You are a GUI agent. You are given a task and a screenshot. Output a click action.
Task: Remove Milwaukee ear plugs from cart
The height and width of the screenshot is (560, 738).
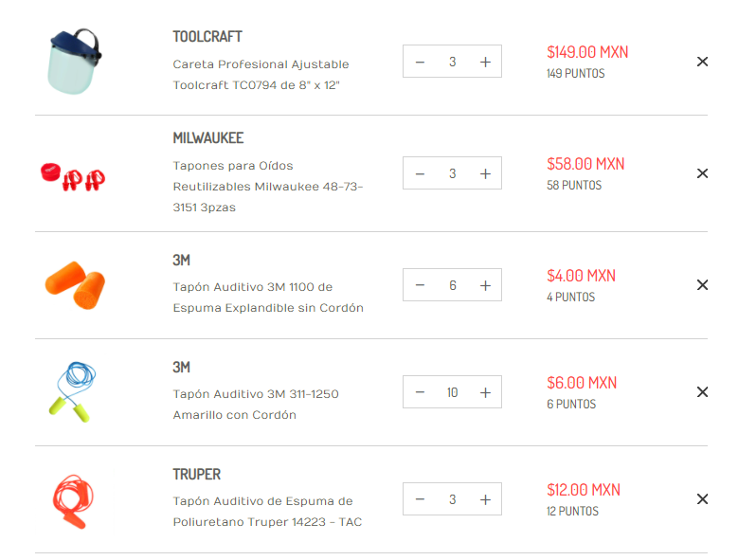[702, 173]
